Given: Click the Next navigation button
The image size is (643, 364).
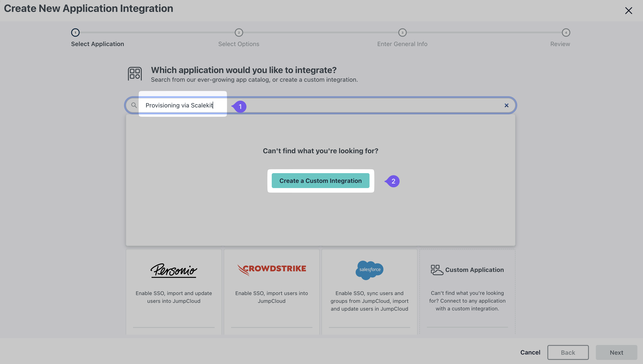Looking at the screenshot, I should point(617,352).
